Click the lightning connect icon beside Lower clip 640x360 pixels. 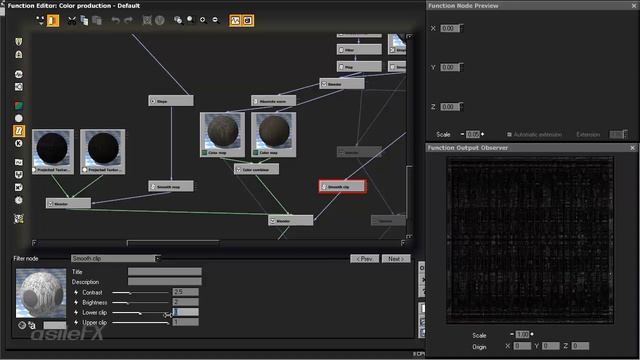point(76,312)
